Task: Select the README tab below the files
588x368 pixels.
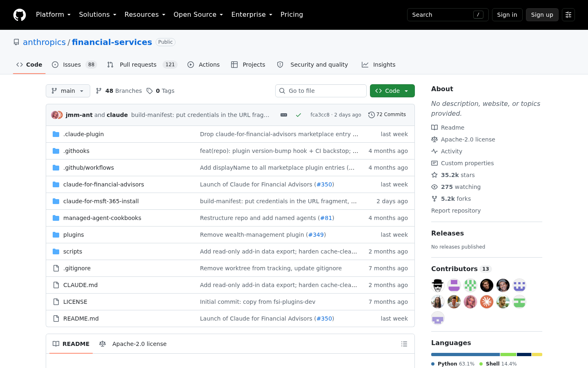Action: tap(71, 344)
